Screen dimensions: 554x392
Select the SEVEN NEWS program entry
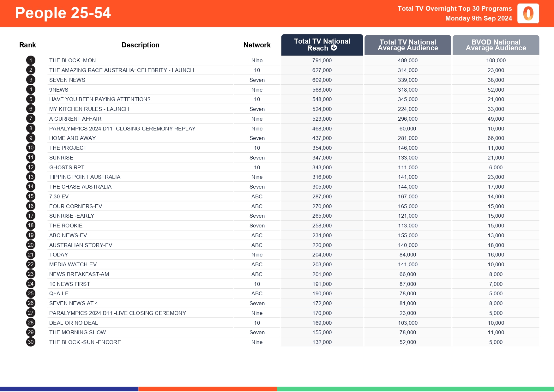(x=67, y=80)
